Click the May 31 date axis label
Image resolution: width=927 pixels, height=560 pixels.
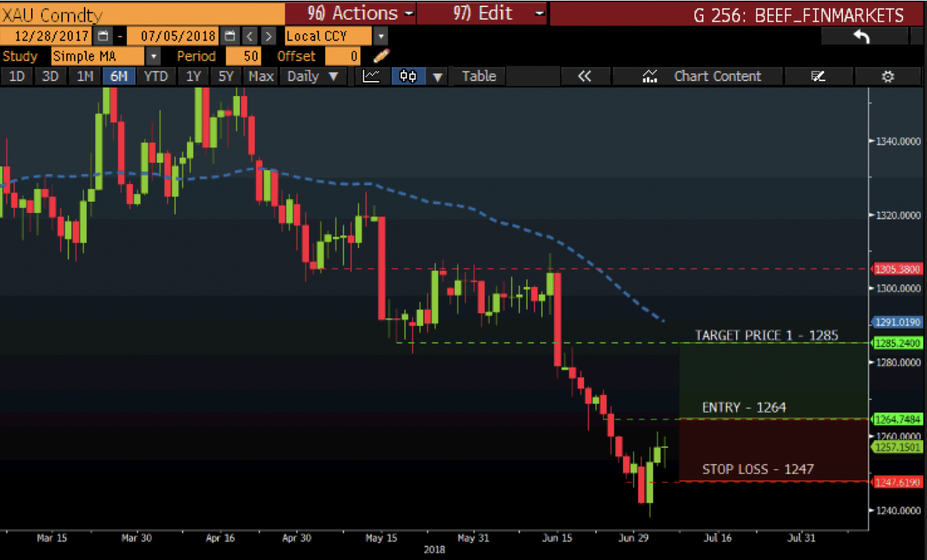472,538
